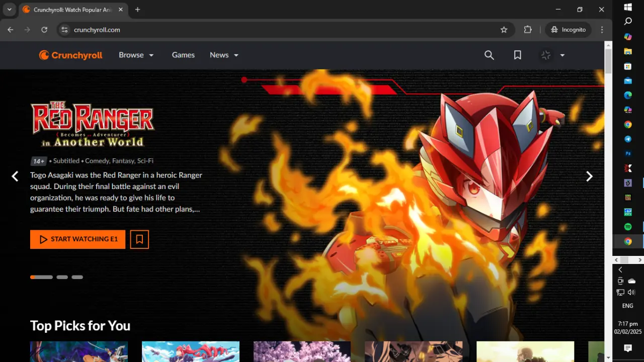The width and height of the screenshot is (644, 362).
Task: Open Spotify from taskbar
Action: click(x=628, y=227)
